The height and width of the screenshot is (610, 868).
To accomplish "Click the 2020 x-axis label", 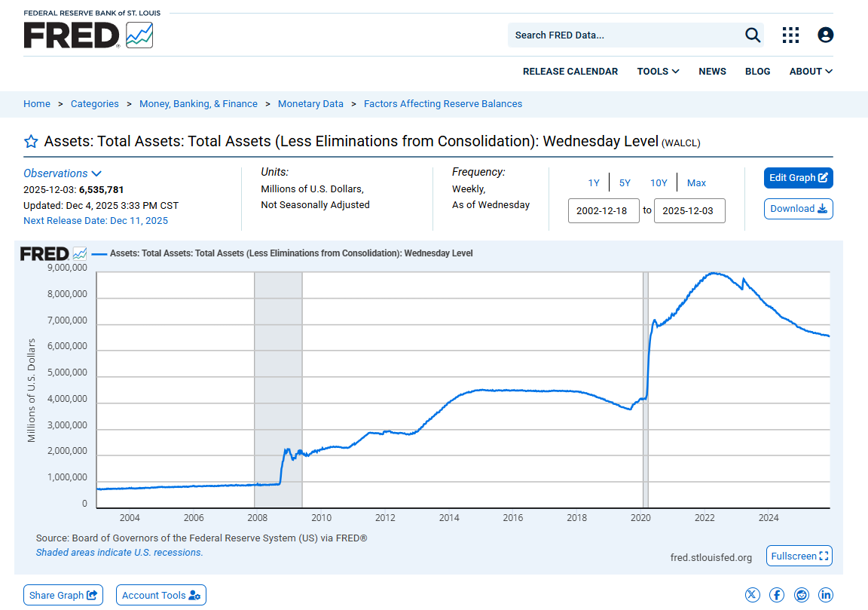I will point(640,517).
